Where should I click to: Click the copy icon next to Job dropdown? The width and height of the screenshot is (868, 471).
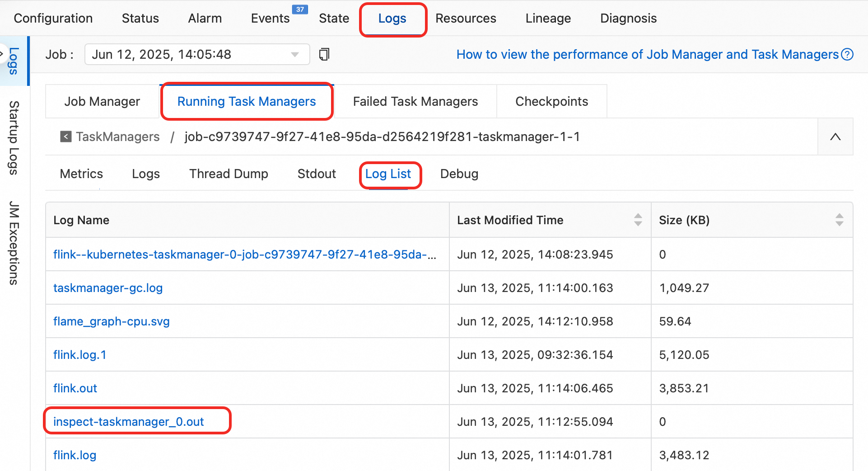324,55
